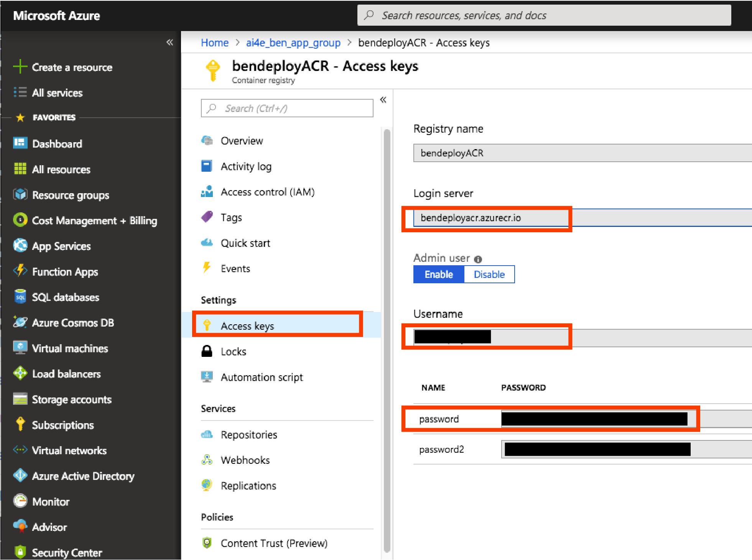This screenshot has width=752, height=560.
Task: Open SQL databases icon
Action: [20, 297]
